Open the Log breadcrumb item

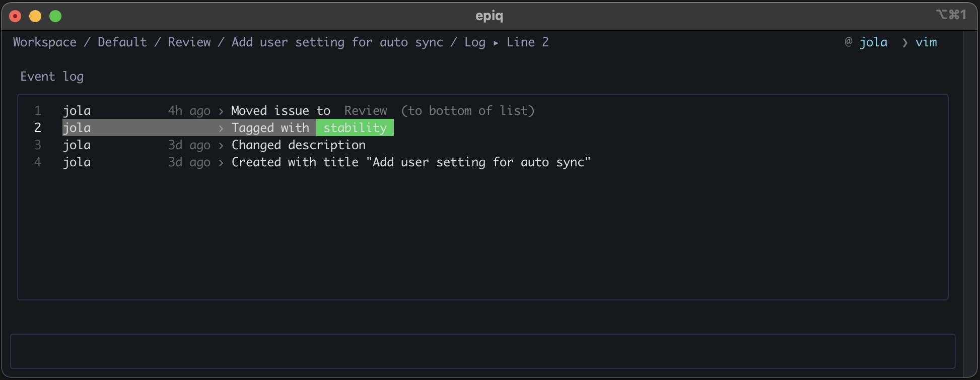point(474,42)
